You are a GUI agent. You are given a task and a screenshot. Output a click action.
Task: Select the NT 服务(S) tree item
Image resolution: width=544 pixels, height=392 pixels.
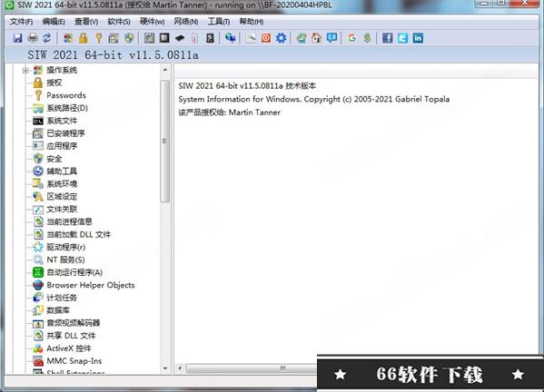(x=65, y=260)
